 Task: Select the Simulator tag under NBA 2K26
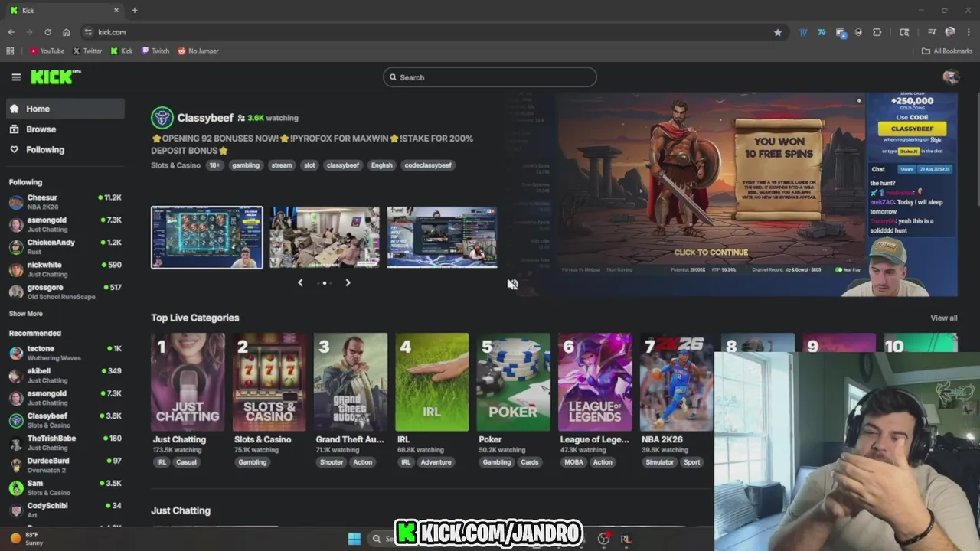coord(659,462)
